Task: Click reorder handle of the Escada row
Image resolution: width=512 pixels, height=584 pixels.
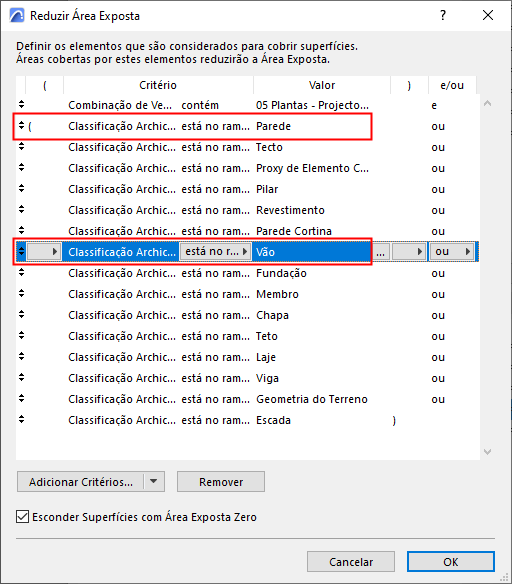Action: [x=21, y=420]
